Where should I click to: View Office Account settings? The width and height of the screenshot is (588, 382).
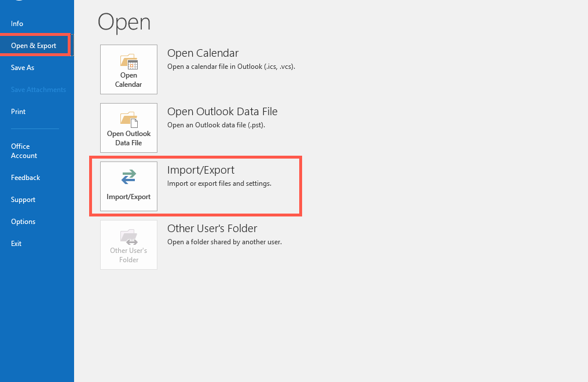pos(23,150)
